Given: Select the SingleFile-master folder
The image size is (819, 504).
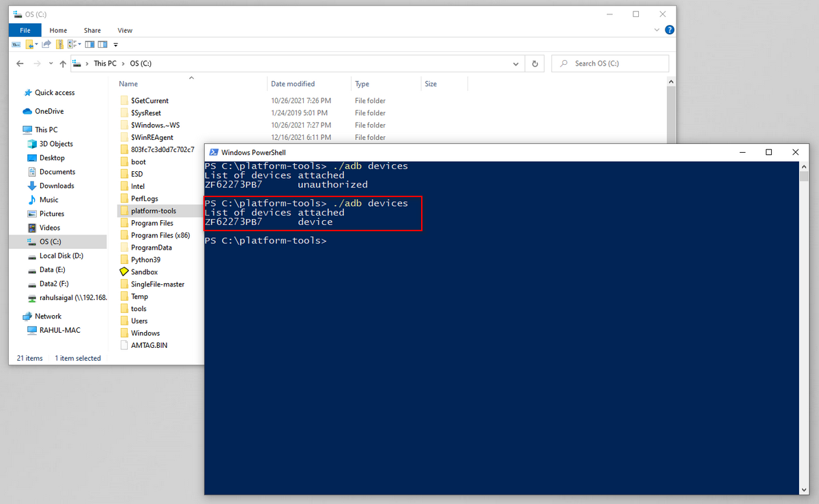Looking at the screenshot, I should coord(158,284).
